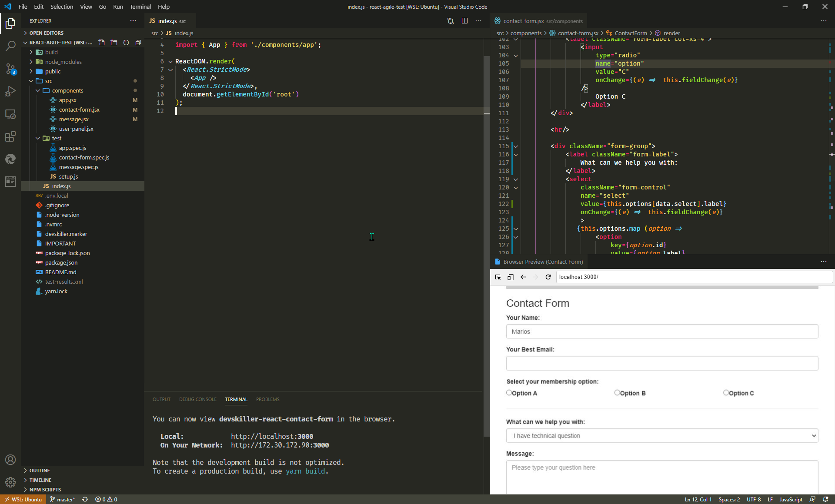
Task: Open the Run and Debug view
Action: [10, 91]
